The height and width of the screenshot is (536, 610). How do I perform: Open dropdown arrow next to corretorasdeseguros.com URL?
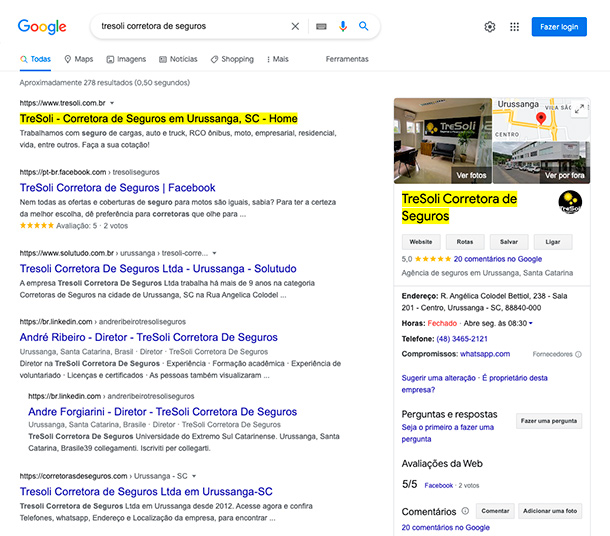[x=194, y=476]
